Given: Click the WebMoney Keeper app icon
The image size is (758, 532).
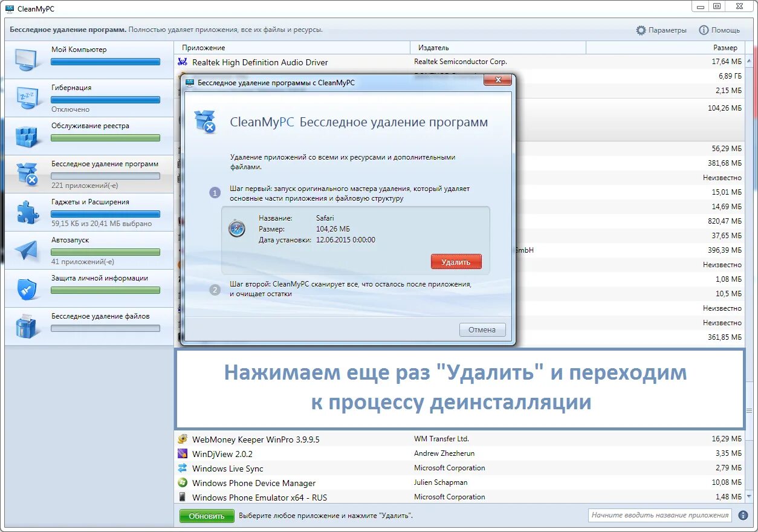Looking at the screenshot, I should [x=183, y=439].
